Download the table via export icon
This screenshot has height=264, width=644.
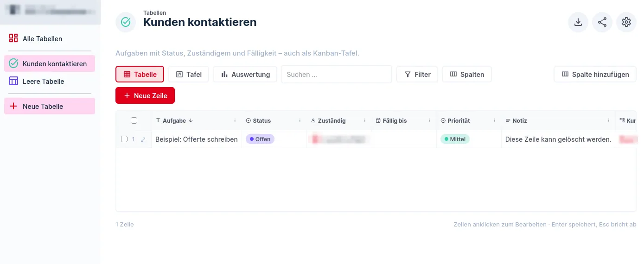578,22
